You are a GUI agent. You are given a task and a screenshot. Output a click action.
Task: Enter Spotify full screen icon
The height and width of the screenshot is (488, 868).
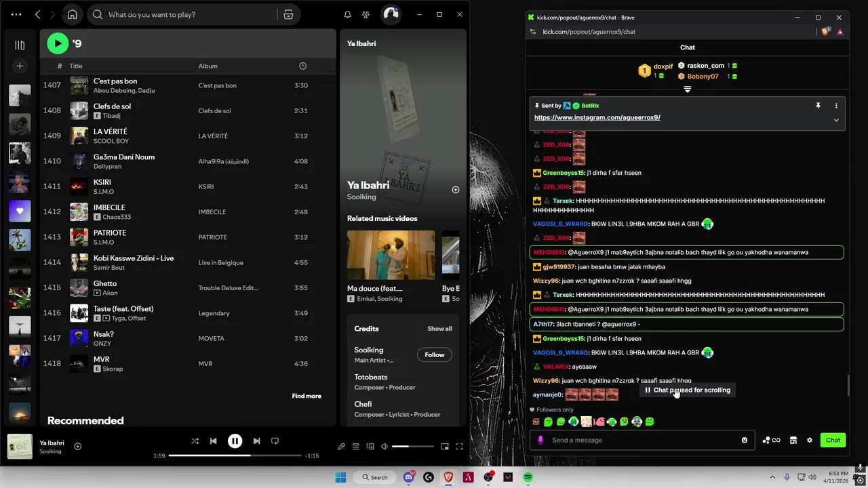coord(459,447)
